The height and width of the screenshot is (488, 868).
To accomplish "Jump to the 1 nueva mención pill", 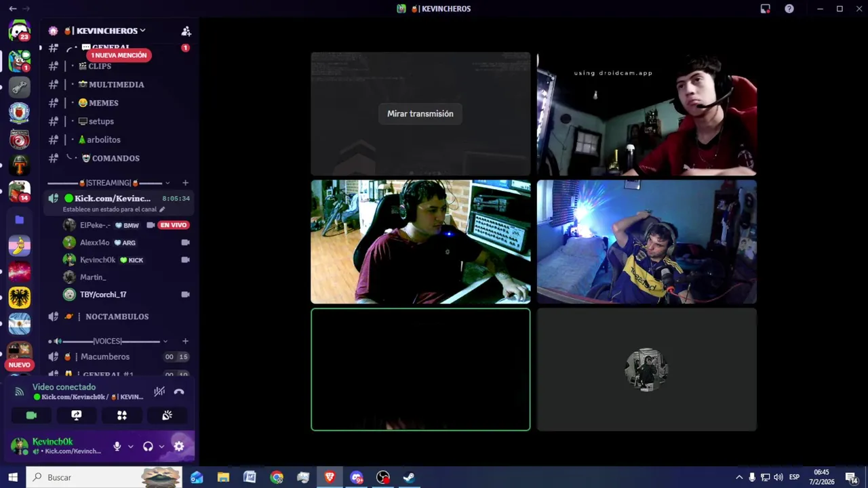I will [x=119, y=56].
